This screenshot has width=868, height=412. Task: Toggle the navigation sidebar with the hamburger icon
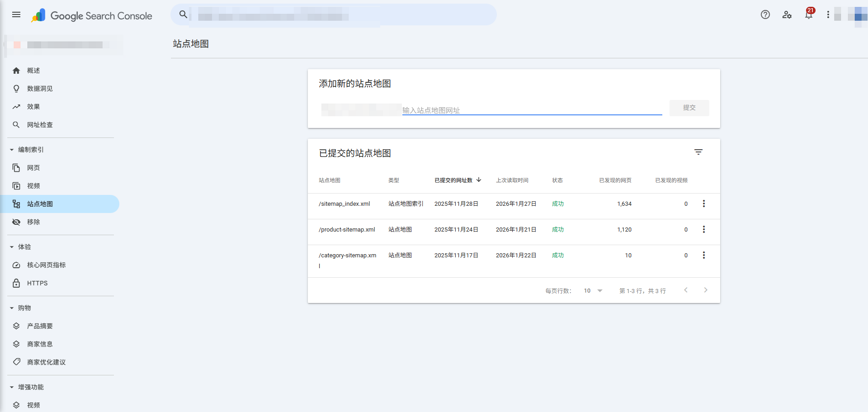coord(16,14)
